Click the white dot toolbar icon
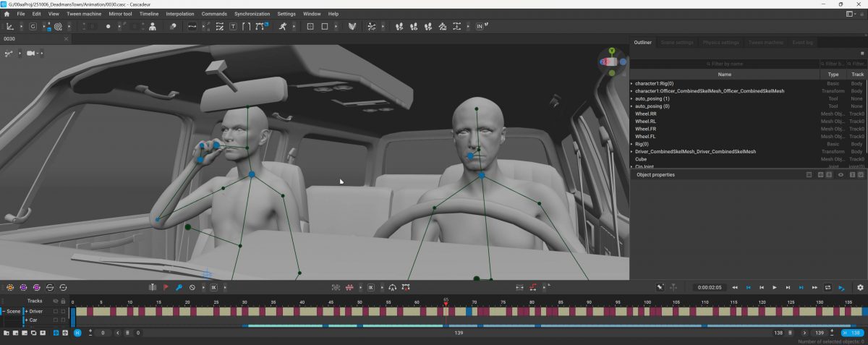 (x=109, y=26)
